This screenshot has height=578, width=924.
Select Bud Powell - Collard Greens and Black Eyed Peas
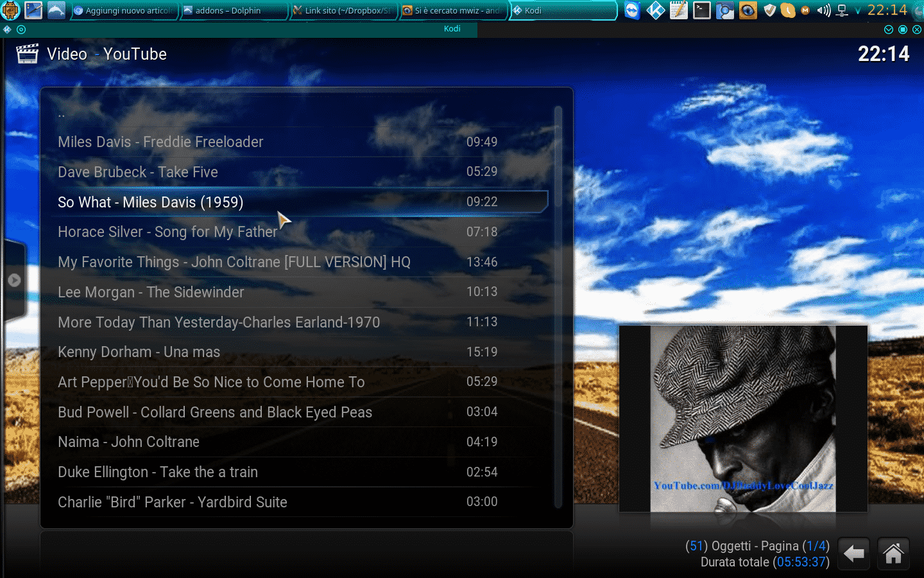coord(295,412)
